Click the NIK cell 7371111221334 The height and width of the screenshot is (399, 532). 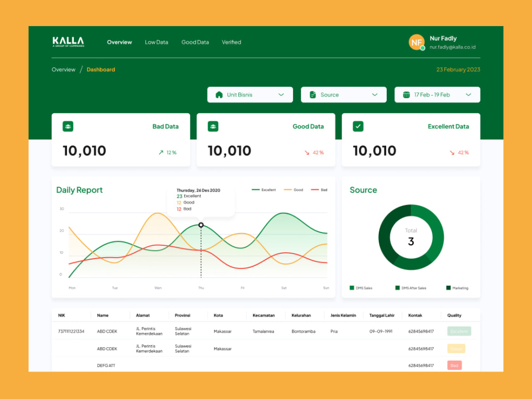tap(71, 331)
